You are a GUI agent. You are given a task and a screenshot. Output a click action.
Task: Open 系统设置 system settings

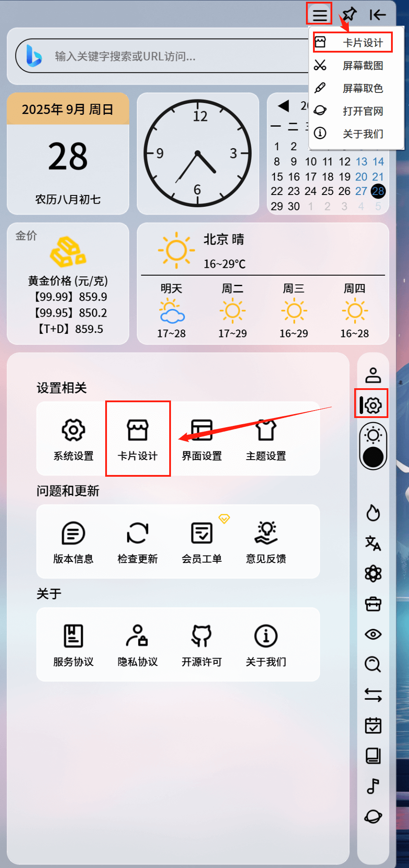coord(73,439)
